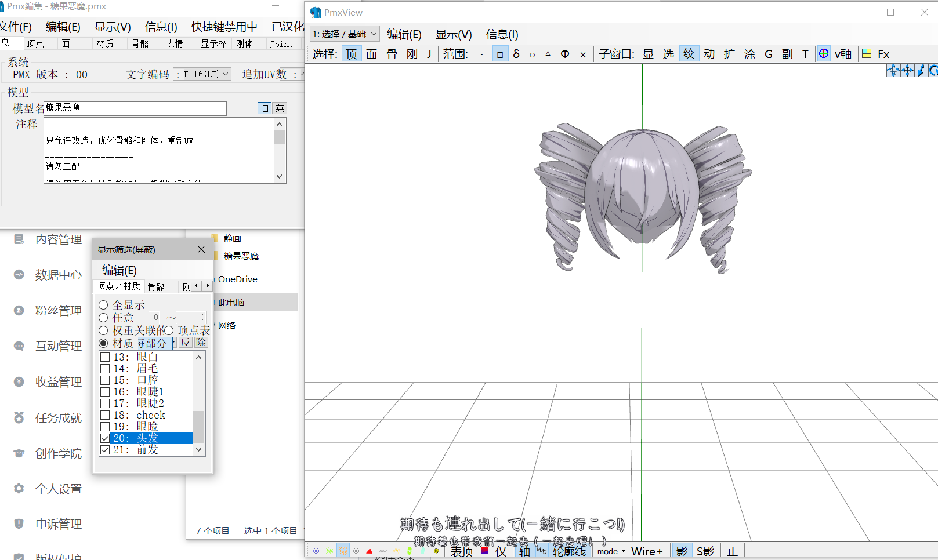Open the 1: 选择 / 基础 mode dropdown

point(345,34)
